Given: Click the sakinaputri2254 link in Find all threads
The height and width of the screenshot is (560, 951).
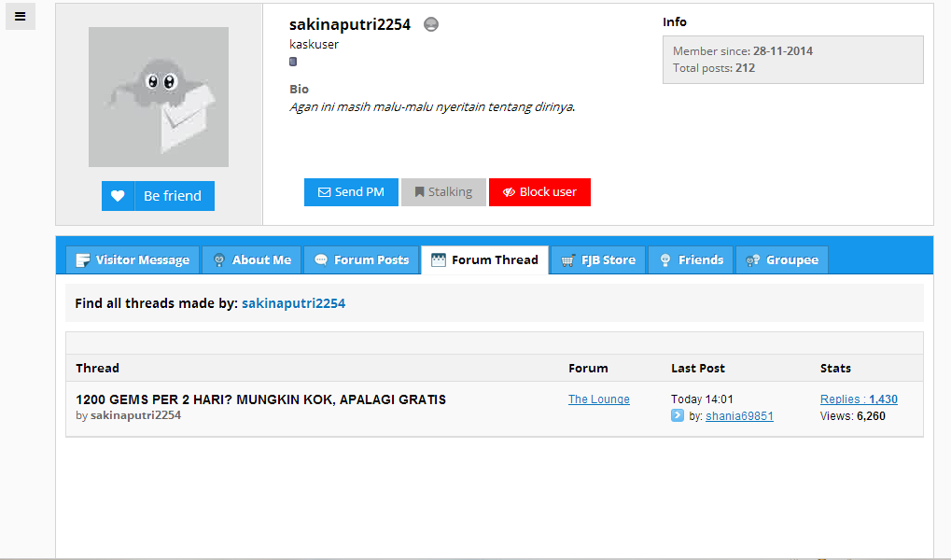Looking at the screenshot, I should (294, 303).
